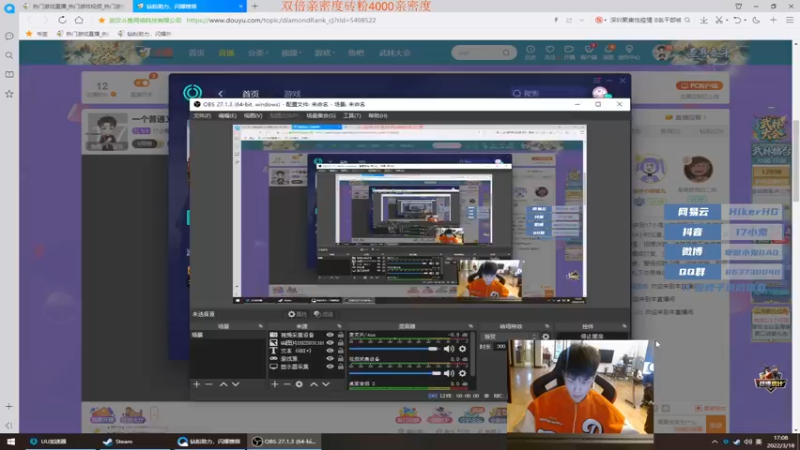This screenshot has height=450, width=800.
Task: Open the sidebar chat bubble icon
Action: click(9, 36)
